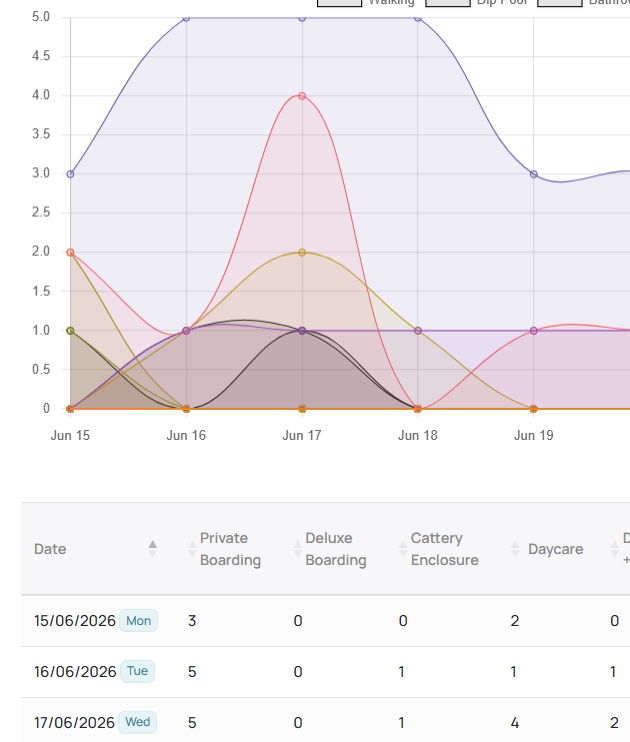Click Private Boarding value 5 for 17/06/2026
This screenshot has width=630, height=742.
click(192, 723)
